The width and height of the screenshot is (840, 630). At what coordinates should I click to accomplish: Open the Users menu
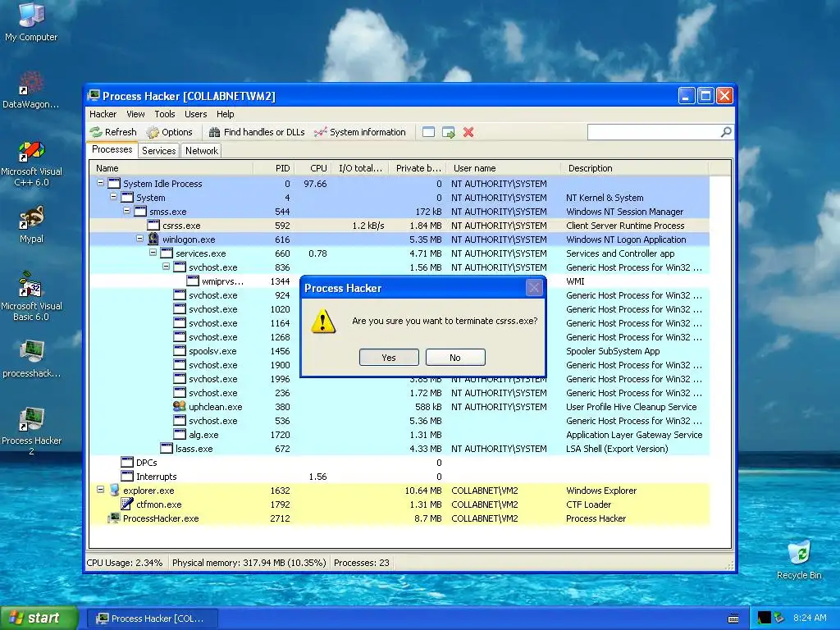[x=195, y=114]
